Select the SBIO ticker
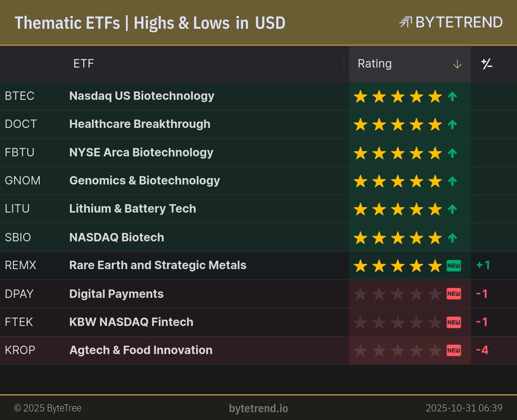 18,237
